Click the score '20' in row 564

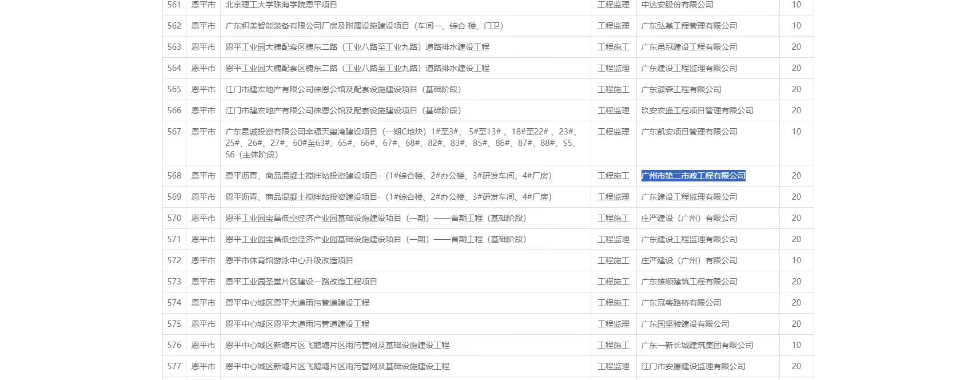796,68
